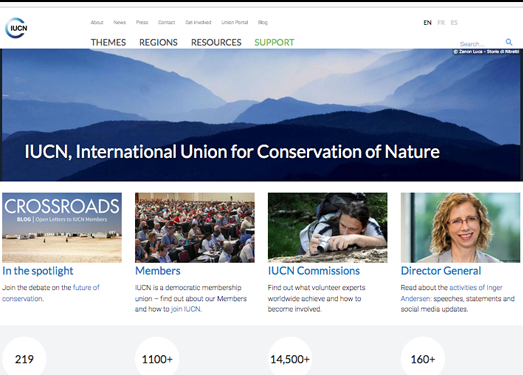Open the IUCN Commissions photographer thumbnail

pyautogui.click(x=328, y=228)
